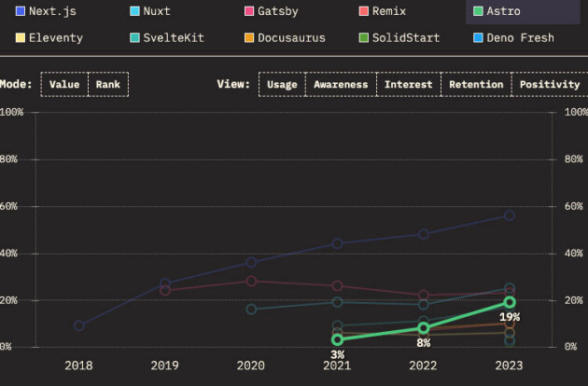
Task: Select the Awareness view
Action: tap(341, 84)
